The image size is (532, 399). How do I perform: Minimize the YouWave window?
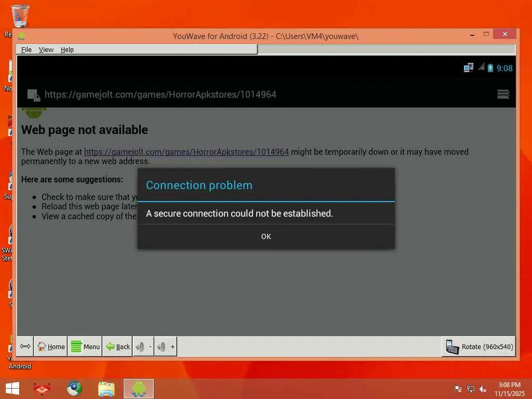click(472, 35)
